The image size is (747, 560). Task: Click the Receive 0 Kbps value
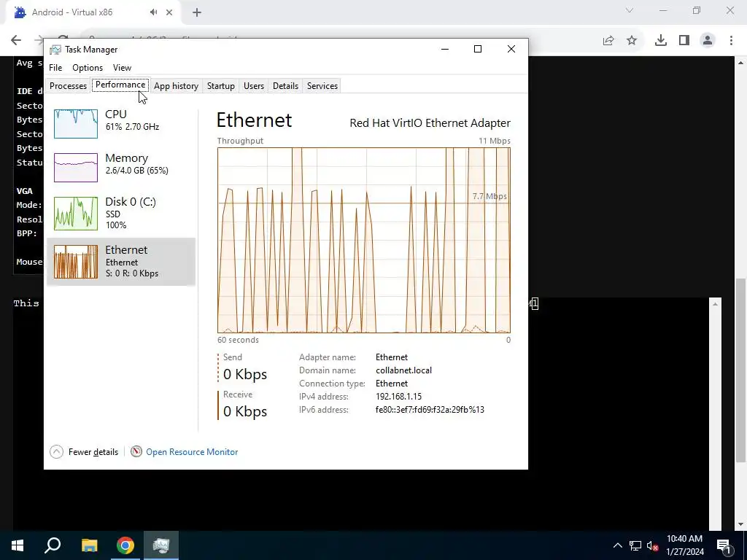coord(245,411)
